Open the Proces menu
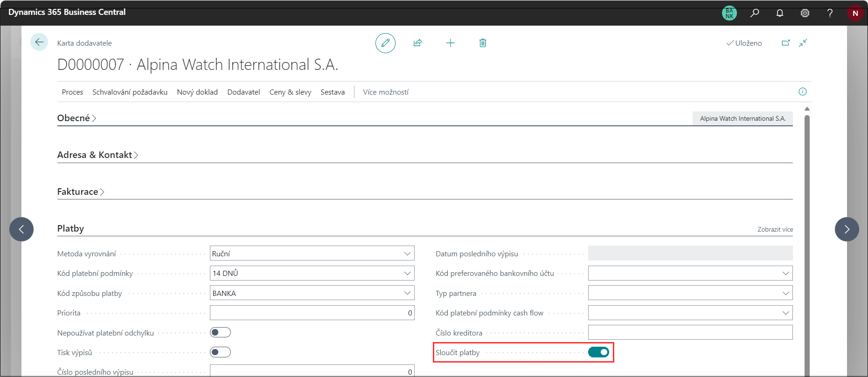 coord(72,92)
